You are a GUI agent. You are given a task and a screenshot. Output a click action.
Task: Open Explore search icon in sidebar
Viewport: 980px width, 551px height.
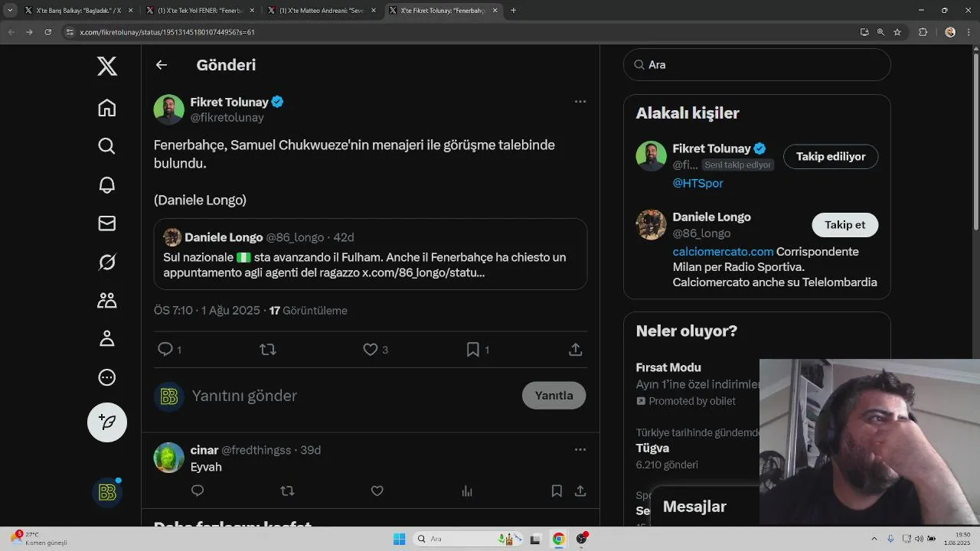point(107,146)
